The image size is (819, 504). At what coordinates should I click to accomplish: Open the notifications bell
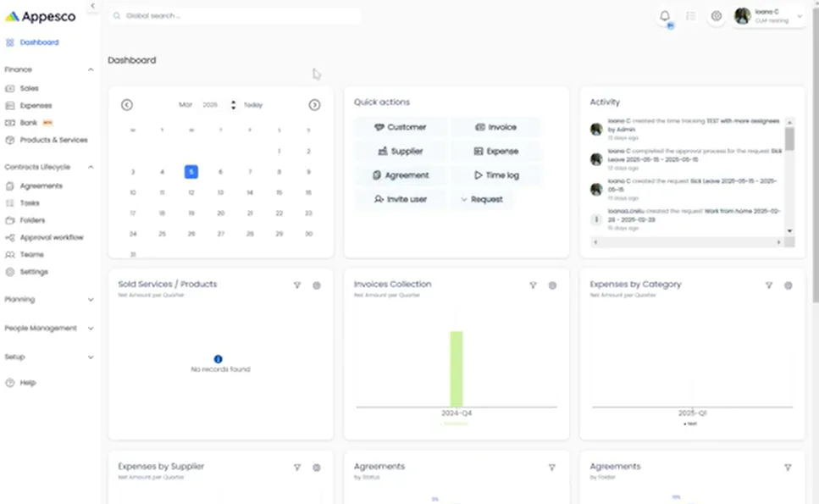tap(664, 16)
